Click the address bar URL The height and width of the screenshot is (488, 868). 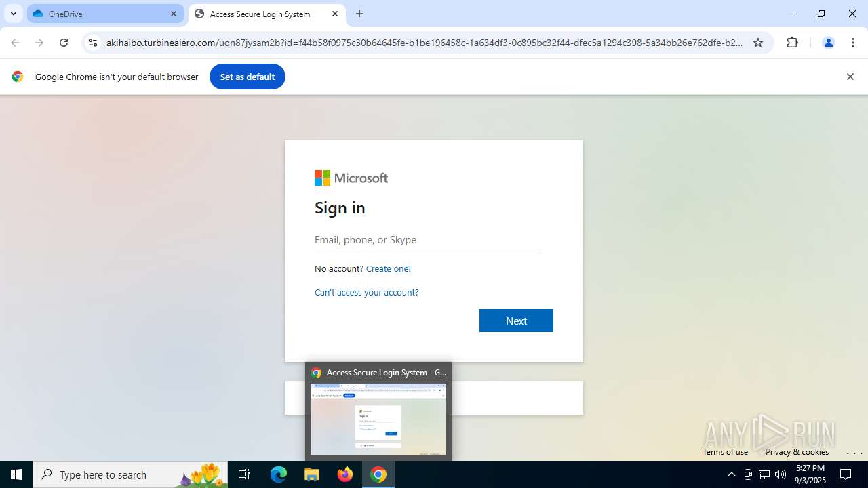point(425,43)
